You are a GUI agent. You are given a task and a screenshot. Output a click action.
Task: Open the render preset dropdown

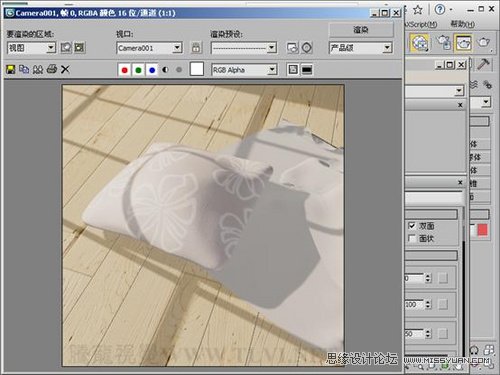(244, 48)
